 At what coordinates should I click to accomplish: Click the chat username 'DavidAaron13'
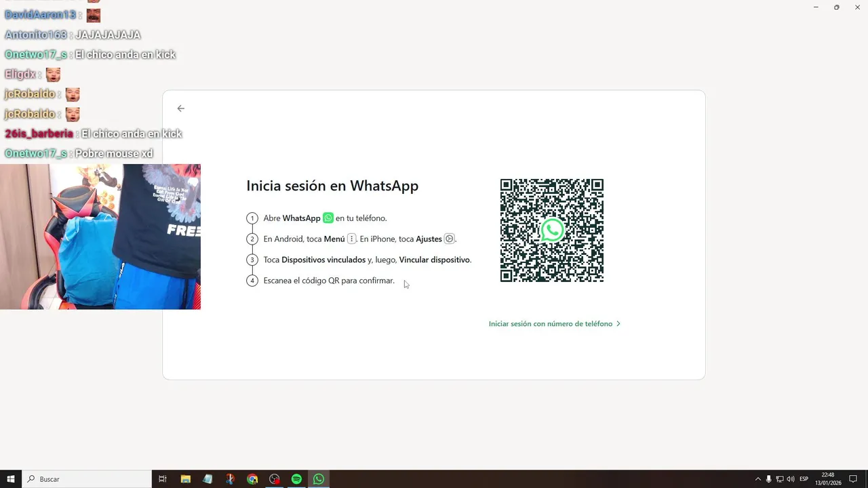tap(40, 15)
